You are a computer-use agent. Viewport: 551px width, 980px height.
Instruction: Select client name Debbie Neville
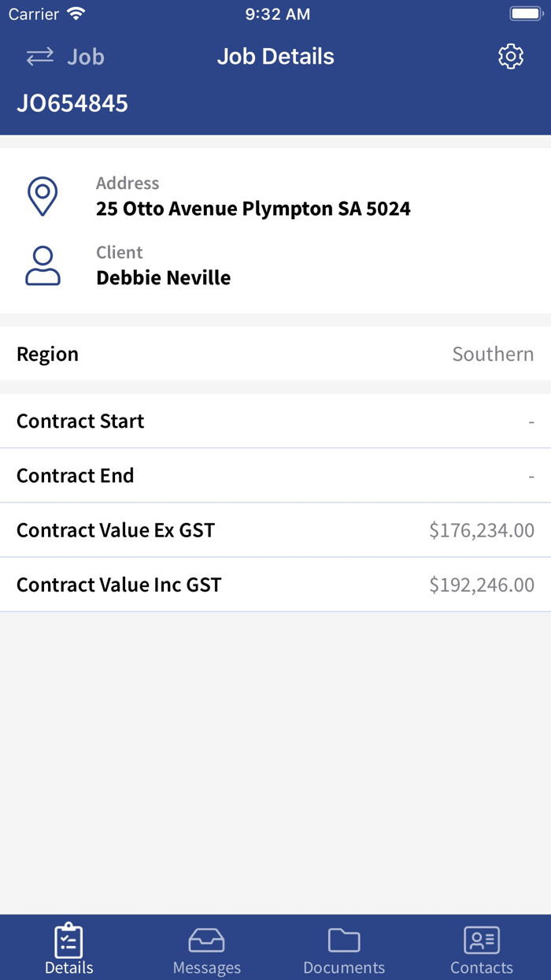(x=163, y=278)
